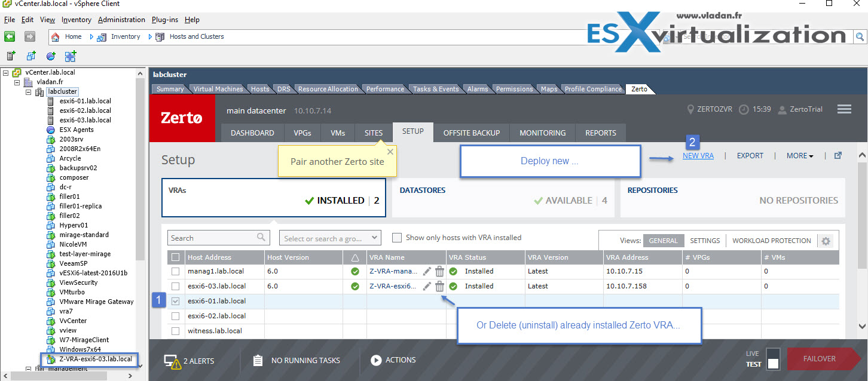Image resolution: width=868 pixels, height=381 pixels.
Task: Click the Zerto logo
Action: click(182, 118)
